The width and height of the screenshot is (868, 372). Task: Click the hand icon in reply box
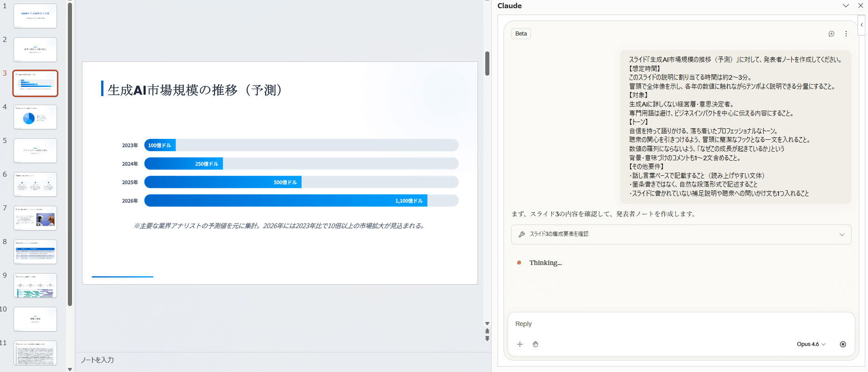pyautogui.click(x=535, y=344)
